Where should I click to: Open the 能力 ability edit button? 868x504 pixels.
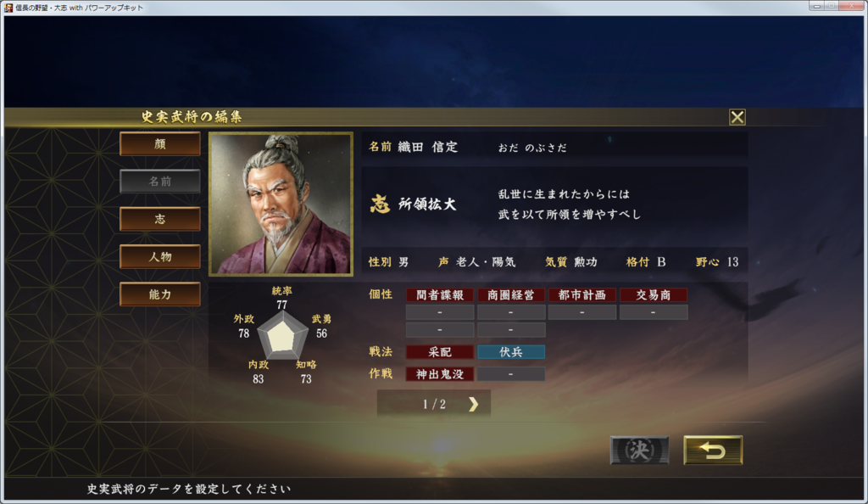point(160,294)
